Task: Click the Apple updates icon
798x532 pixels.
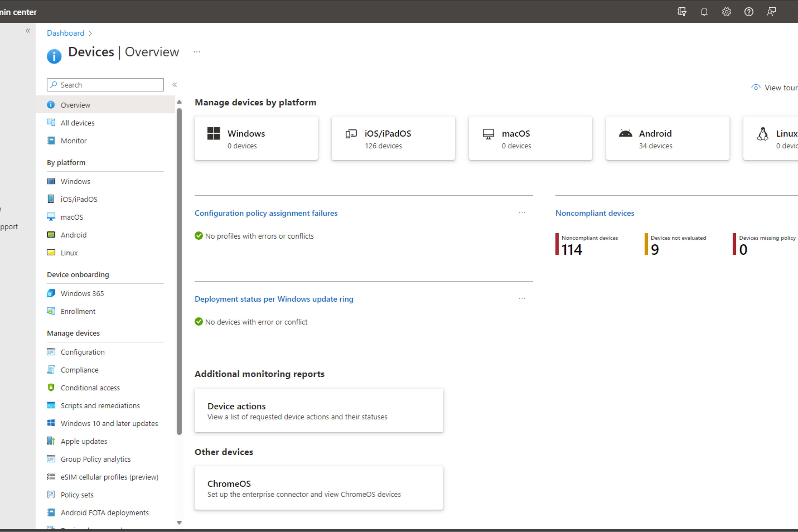Action: (x=51, y=441)
